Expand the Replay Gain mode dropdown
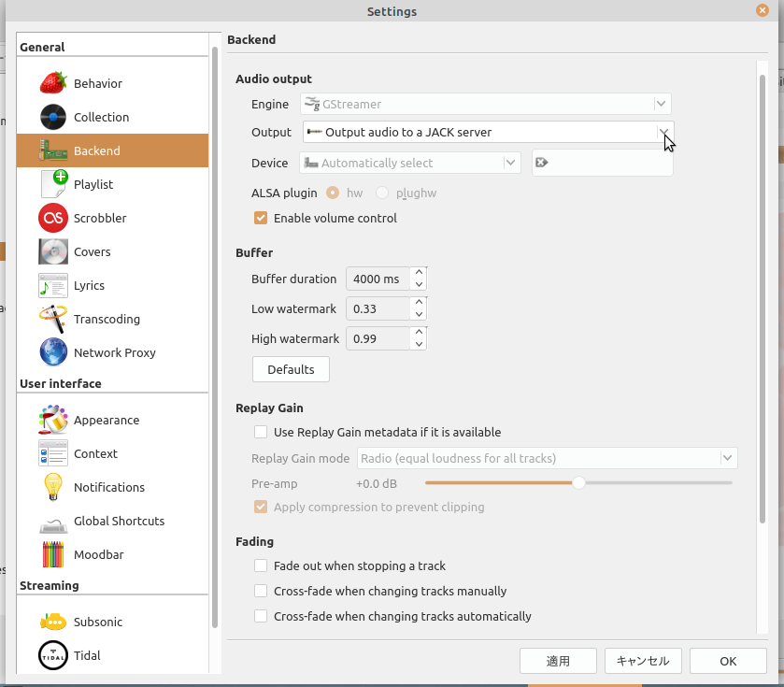Viewport: 784px width, 687px height. [727, 457]
